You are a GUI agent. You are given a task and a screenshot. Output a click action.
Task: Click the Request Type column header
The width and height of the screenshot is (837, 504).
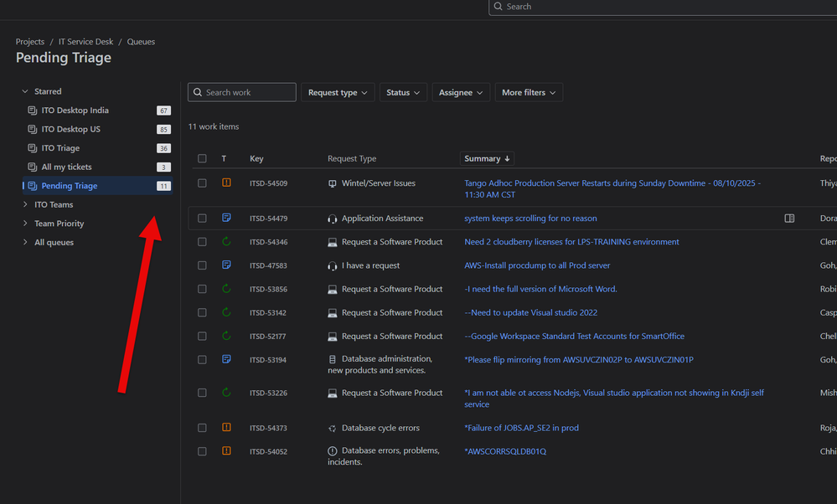point(352,158)
